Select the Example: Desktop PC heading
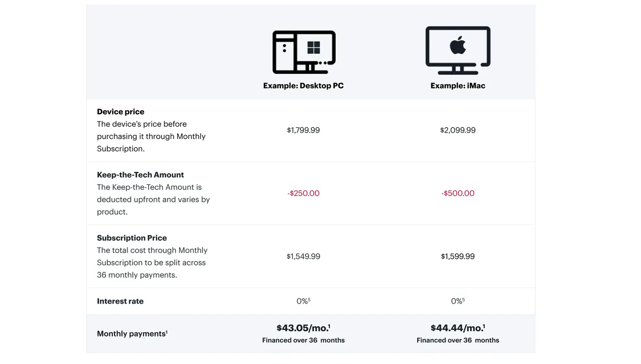Image resolution: width=641 pixels, height=364 pixels. click(x=303, y=86)
